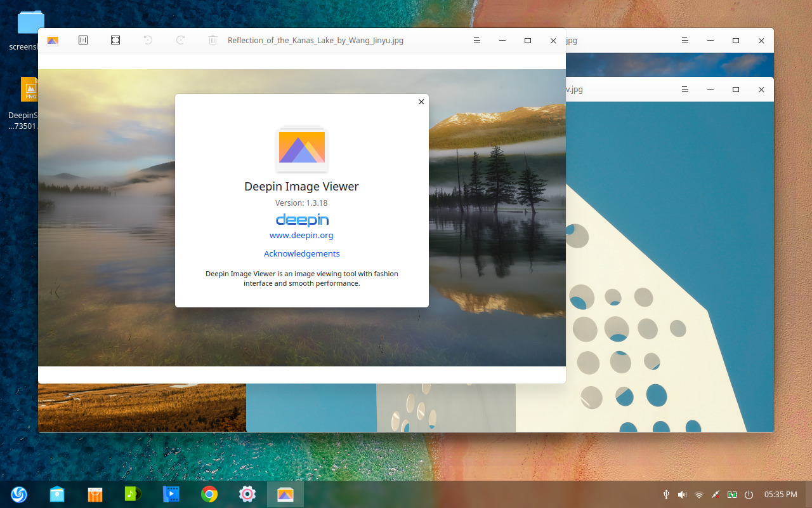
Task: Open Control Center settings from the dock
Action: click(247, 494)
